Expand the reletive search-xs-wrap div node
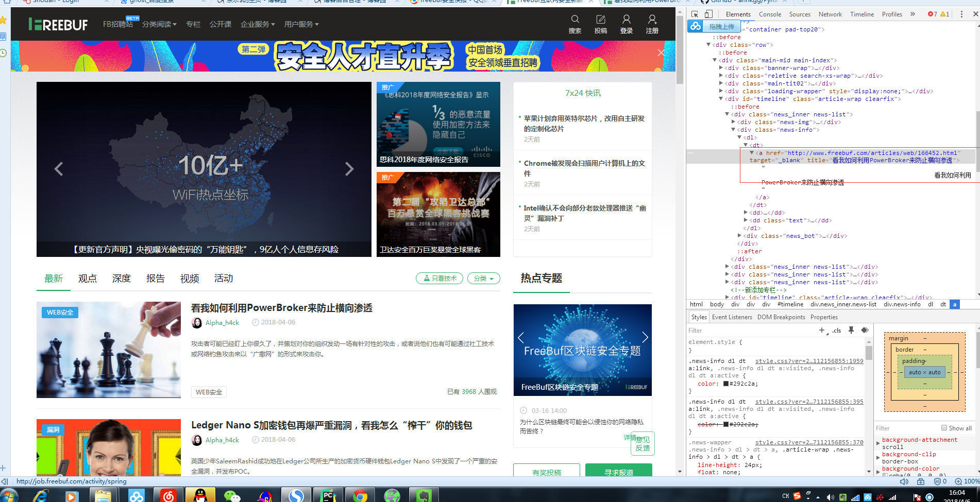 click(x=721, y=76)
